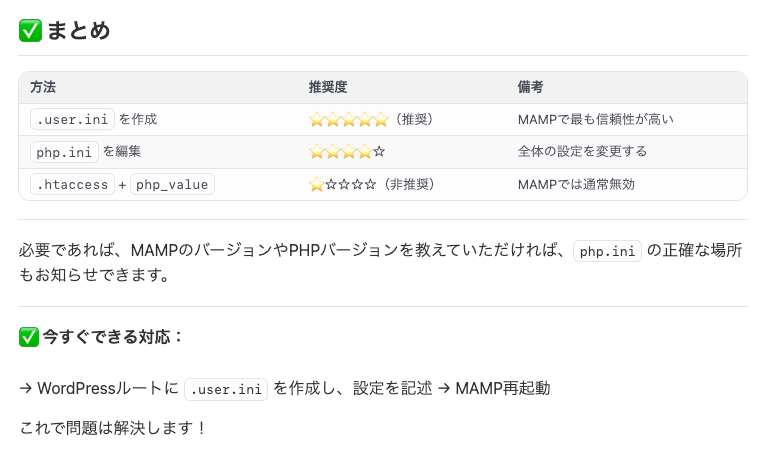Click the php.ini code tag in the paragraph
This screenshot has width=767, height=456.
point(607,251)
